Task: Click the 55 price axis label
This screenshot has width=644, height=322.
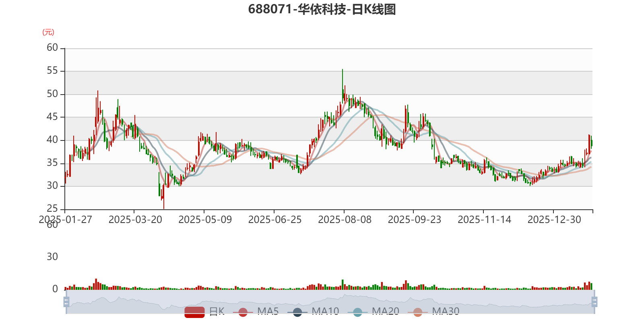Action: pos(52,71)
